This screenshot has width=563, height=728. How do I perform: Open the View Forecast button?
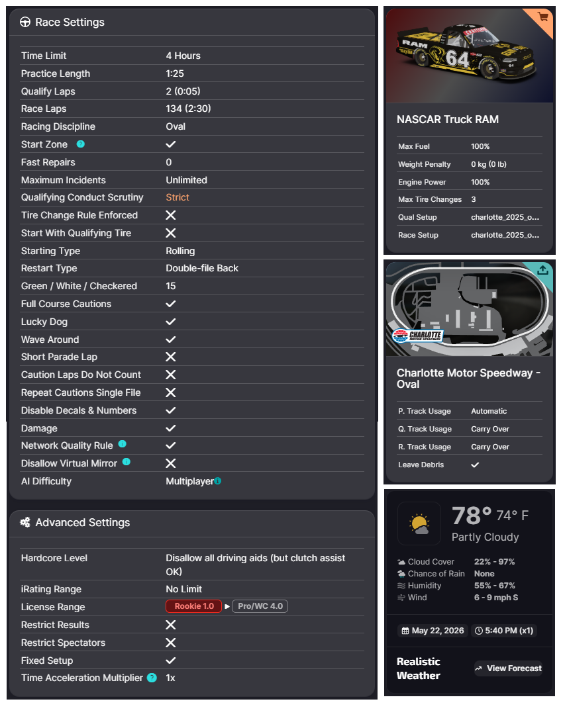click(x=508, y=668)
